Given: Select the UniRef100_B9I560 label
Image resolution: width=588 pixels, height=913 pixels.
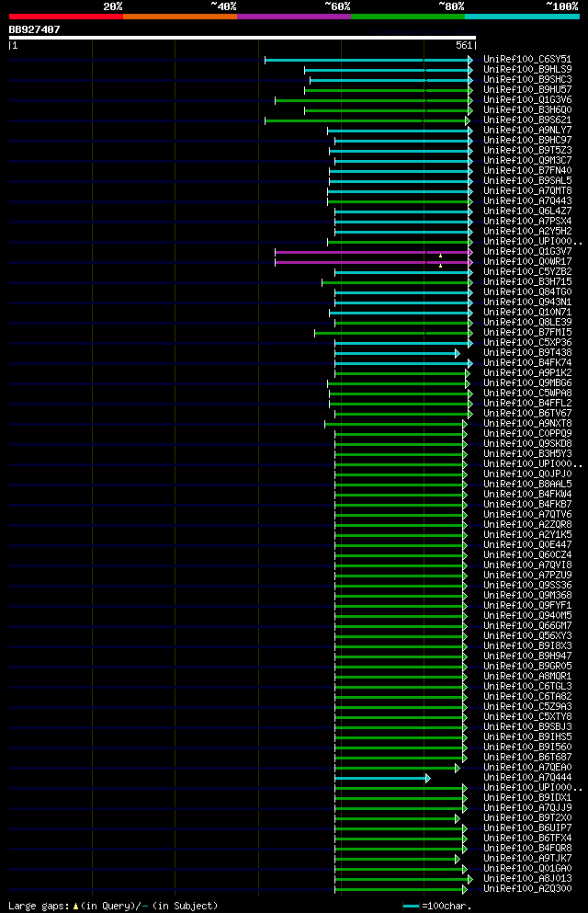Looking at the screenshot, I should coord(527,748).
